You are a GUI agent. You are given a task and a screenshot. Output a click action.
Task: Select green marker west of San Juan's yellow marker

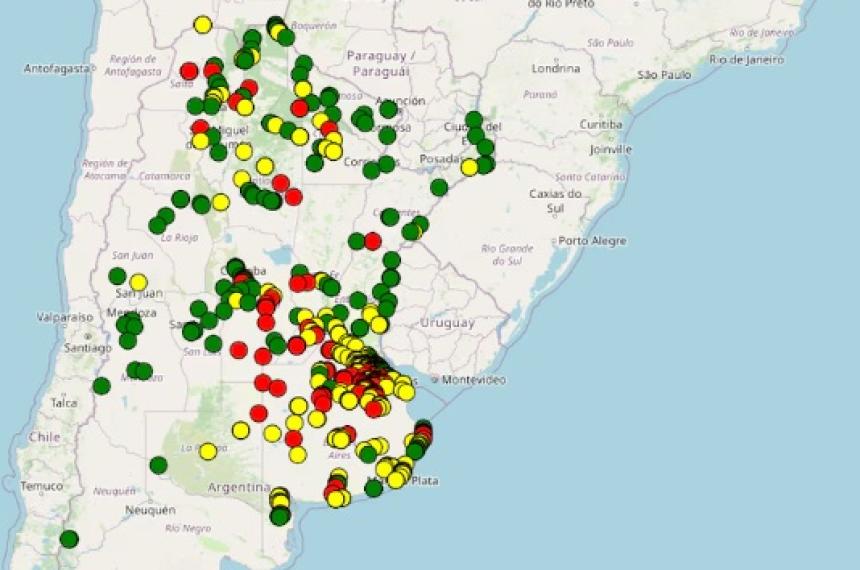(x=117, y=276)
